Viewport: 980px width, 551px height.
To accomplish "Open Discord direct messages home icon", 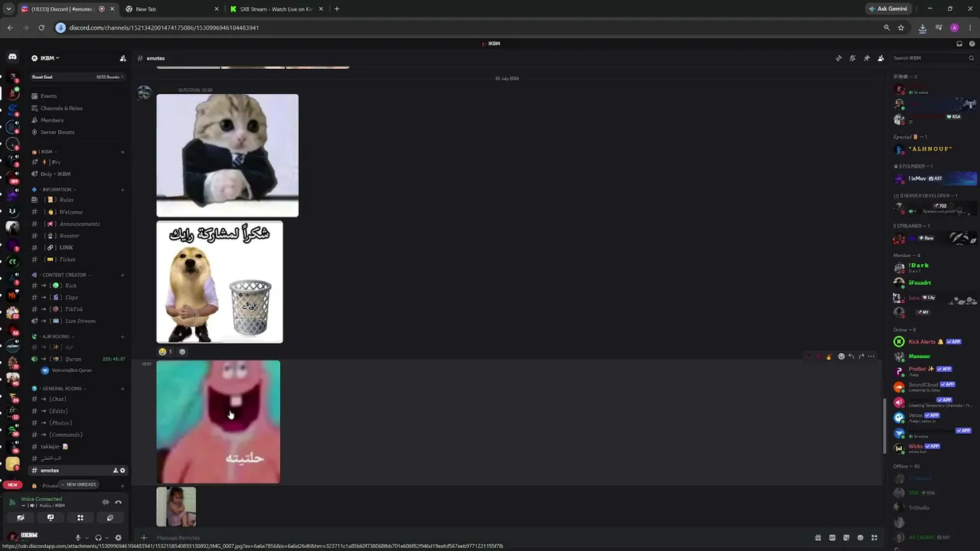I will 12,57.
